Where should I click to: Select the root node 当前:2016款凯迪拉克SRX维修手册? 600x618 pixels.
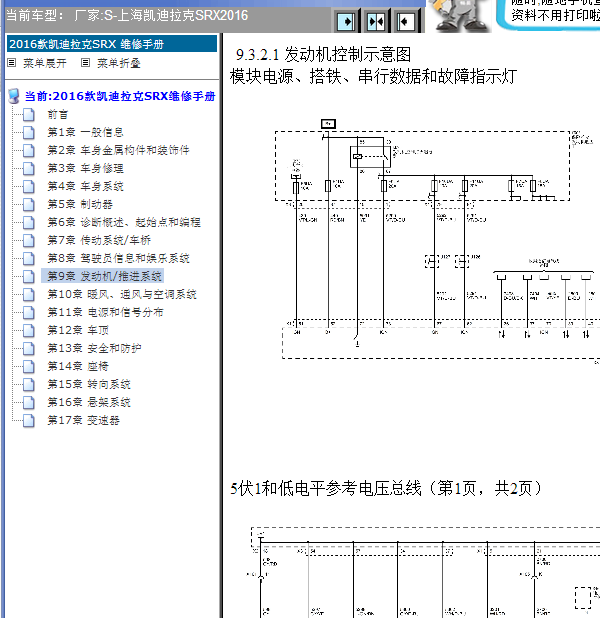[120, 96]
